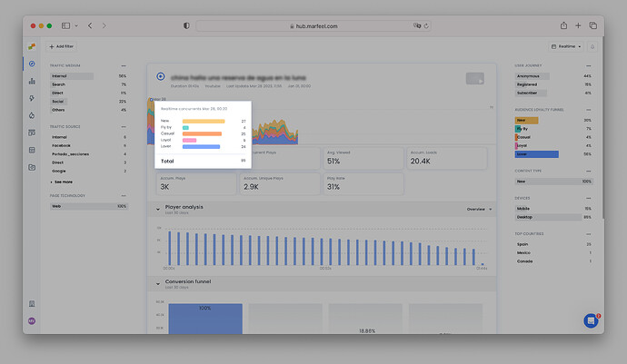The image size is (627, 364).
Task: Click the Safari share icon
Action: tap(563, 25)
